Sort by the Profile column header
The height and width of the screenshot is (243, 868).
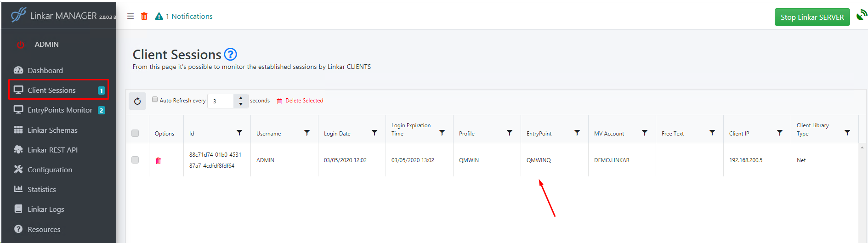click(x=467, y=134)
